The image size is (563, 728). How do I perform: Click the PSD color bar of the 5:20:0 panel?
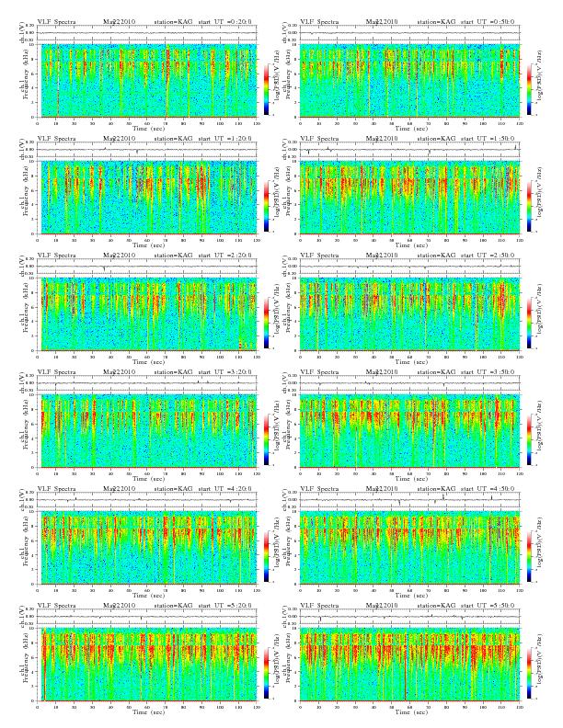coord(266,673)
